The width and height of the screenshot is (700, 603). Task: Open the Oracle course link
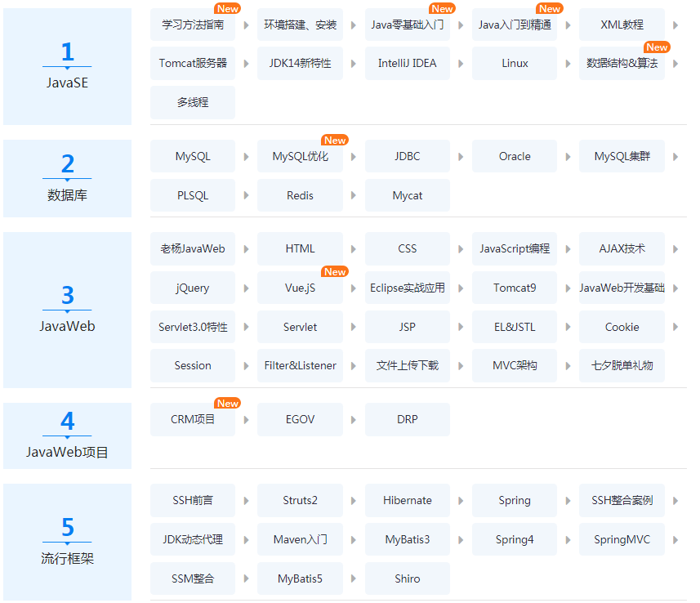pos(514,157)
